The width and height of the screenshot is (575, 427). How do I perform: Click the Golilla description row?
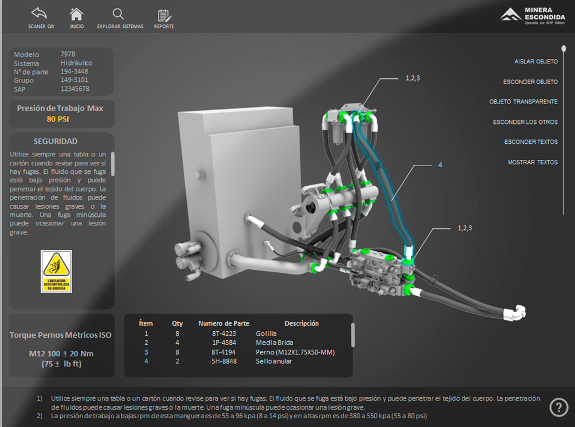coord(266,333)
